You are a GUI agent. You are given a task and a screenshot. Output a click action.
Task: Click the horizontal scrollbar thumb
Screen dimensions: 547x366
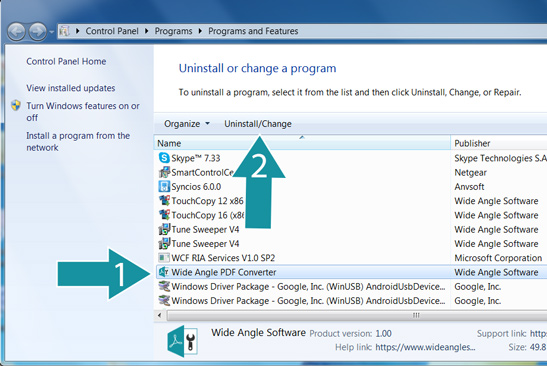pos(357,315)
